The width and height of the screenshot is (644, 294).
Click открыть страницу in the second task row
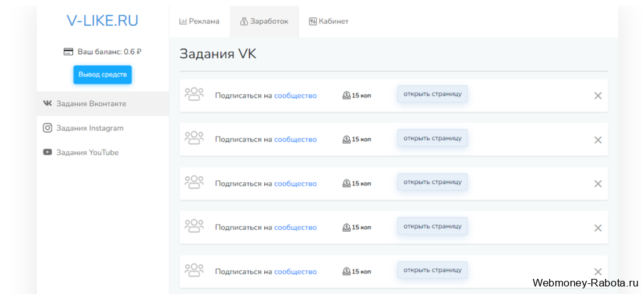click(433, 138)
